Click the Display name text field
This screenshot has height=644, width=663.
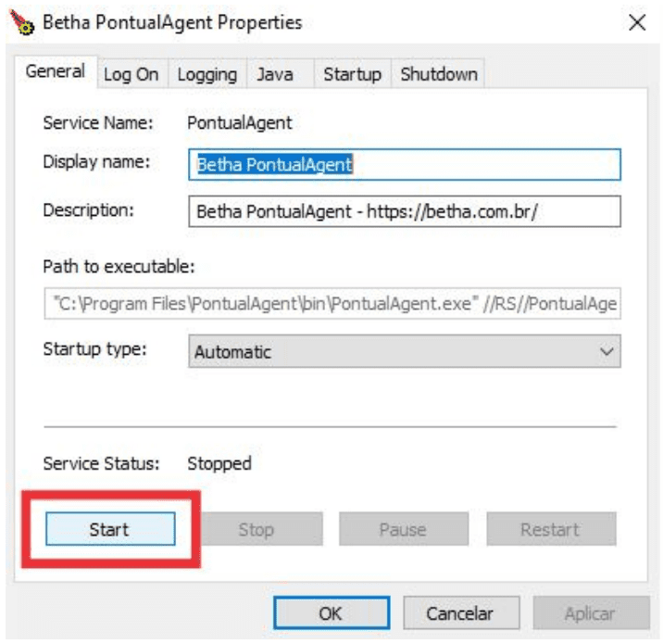(404, 164)
